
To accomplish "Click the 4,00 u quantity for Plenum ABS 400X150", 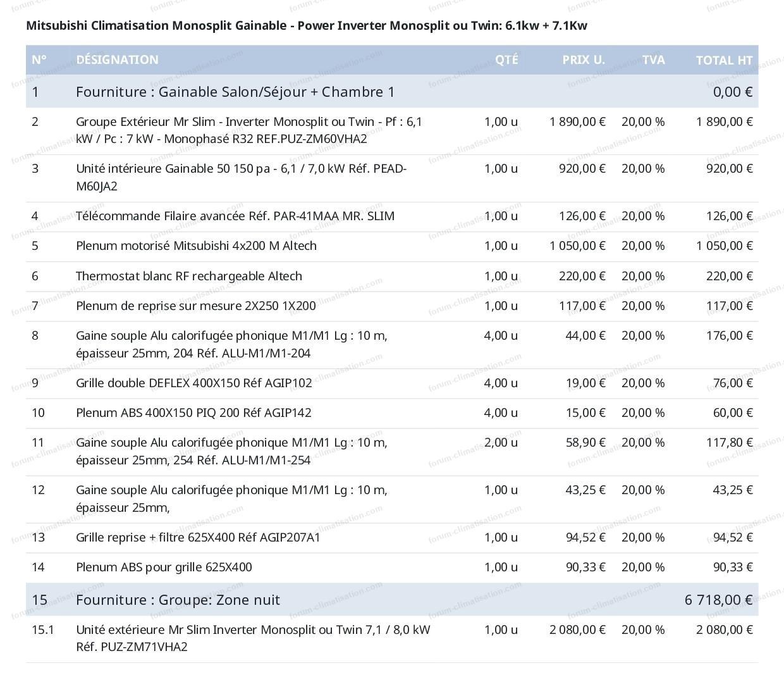I will pos(500,412).
